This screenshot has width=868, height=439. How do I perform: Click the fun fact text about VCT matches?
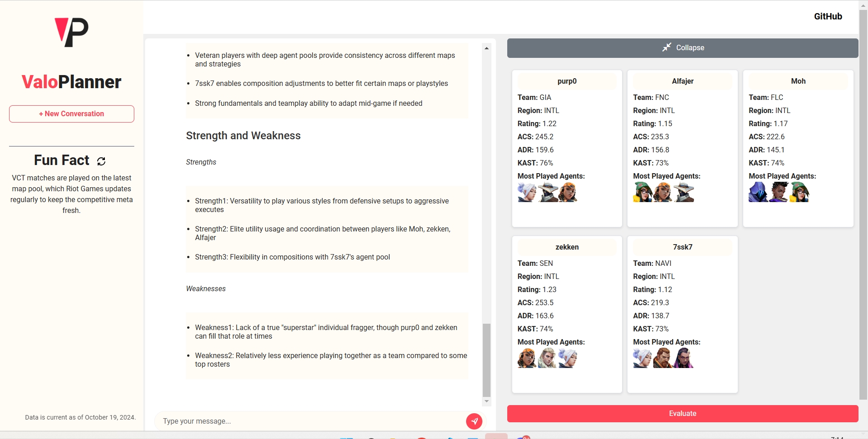click(x=71, y=194)
